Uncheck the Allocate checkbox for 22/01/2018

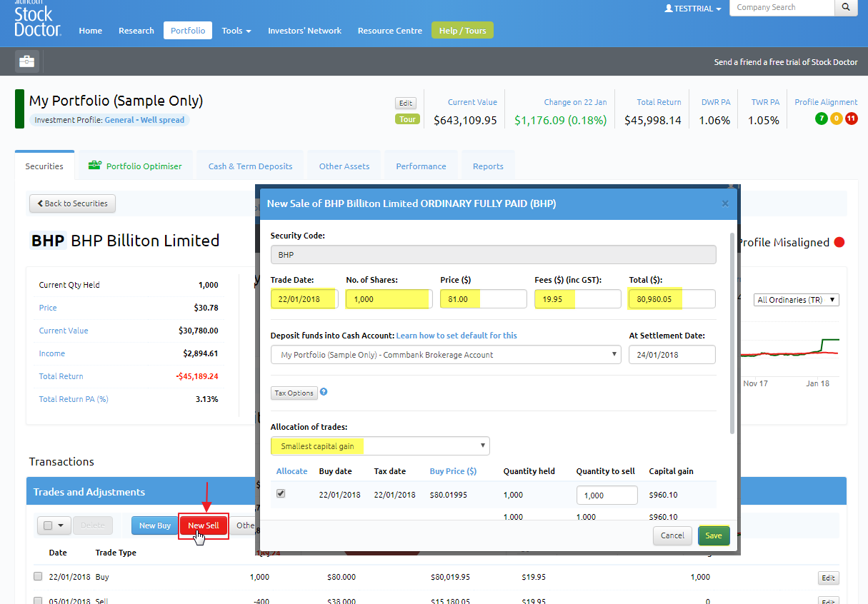(281, 493)
